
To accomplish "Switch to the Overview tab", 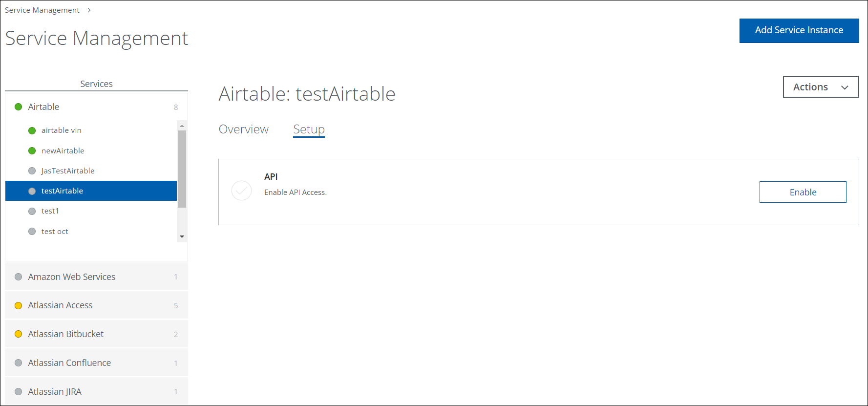I will pyautogui.click(x=243, y=129).
